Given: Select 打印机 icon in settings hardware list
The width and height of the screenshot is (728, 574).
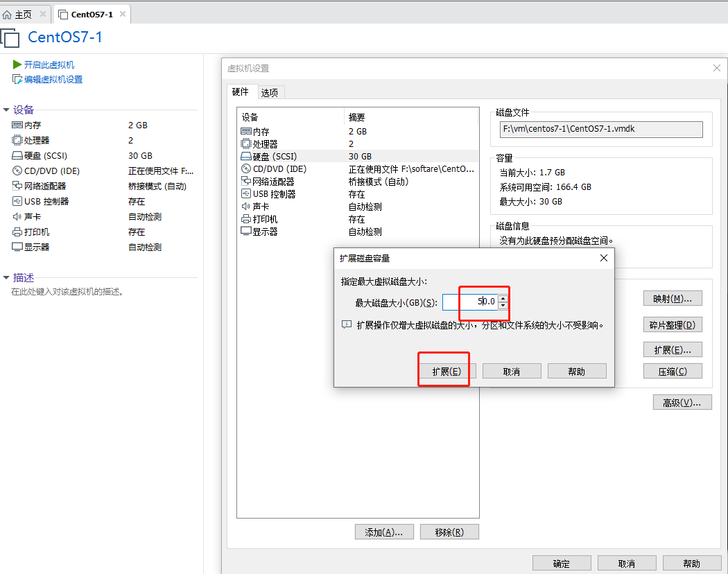Looking at the screenshot, I should click(246, 219).
